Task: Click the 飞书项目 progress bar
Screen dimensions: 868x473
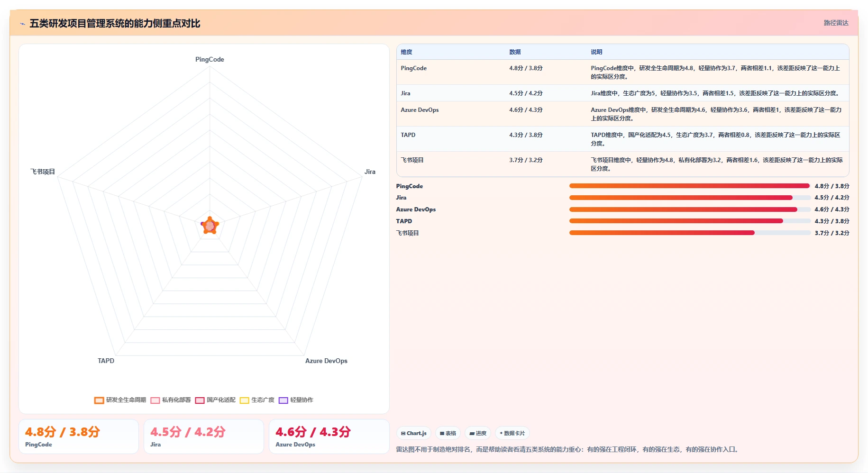Action: pyautogui.click(x=690, y=233)
